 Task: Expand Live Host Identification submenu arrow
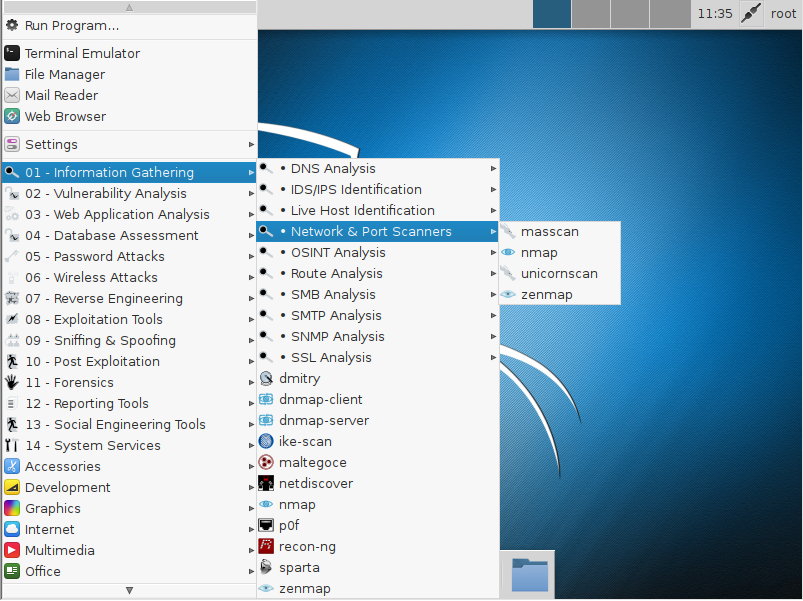click(x=493, y=210)
